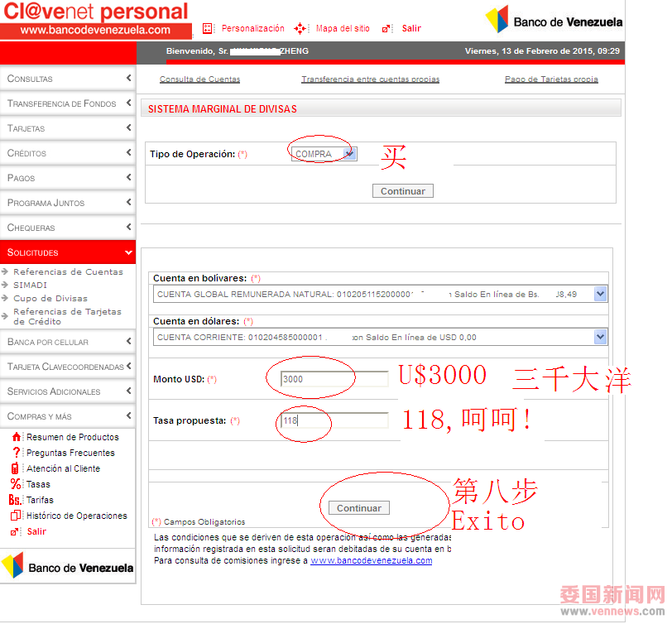
Task: Open Compras y Más sidebar menu
Action: tap(68, 416)
